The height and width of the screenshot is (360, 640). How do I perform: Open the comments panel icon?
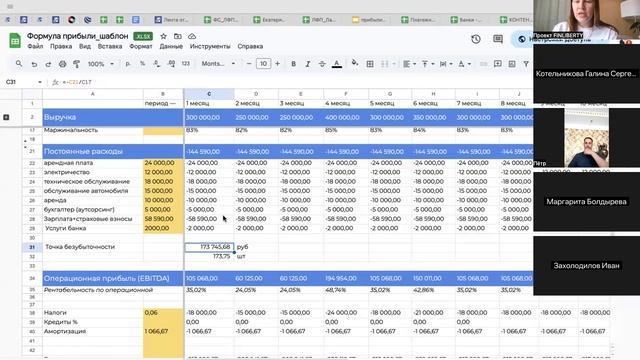coord(498,39)
